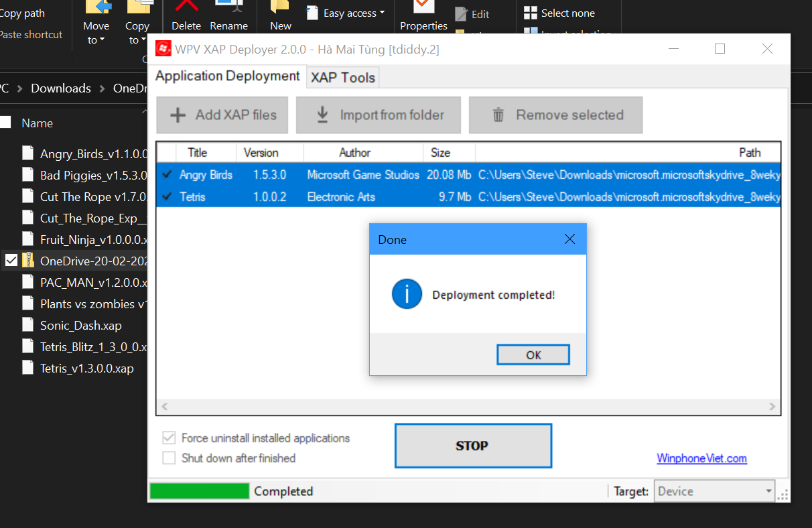This screenshot has width=812, height=528.
Task: Click the plus icon on Add XAP files
Action: pos(178,115)
